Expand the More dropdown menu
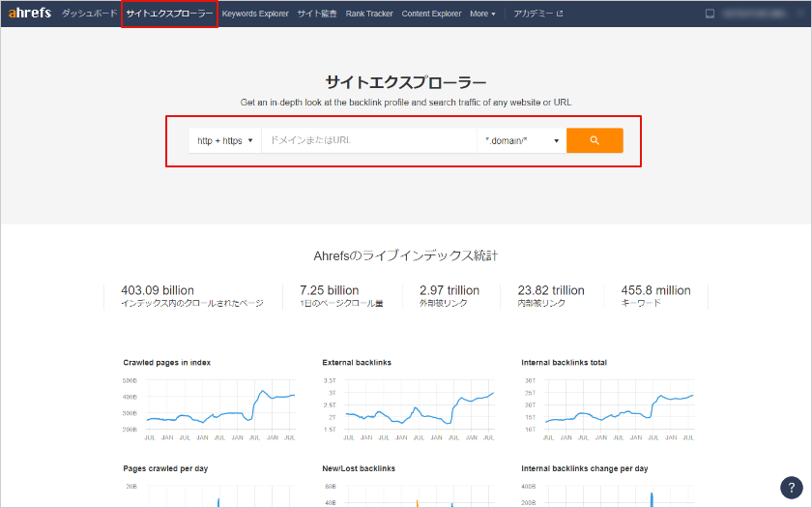The image size is (812, 508). tap(482, 14)
